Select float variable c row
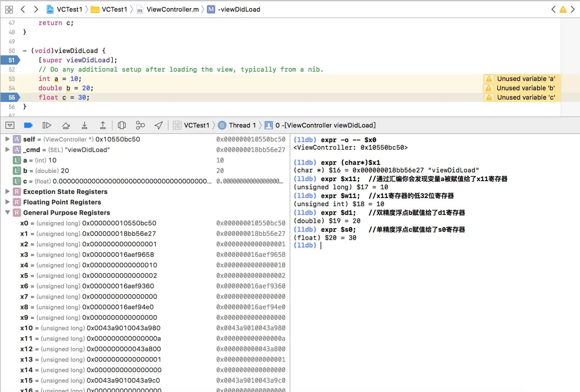580x392 pixels. pos(145,181)
